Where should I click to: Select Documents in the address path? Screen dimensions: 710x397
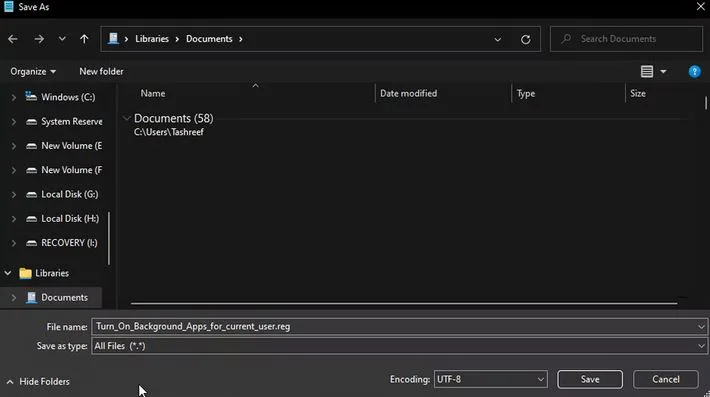(209, 39)
